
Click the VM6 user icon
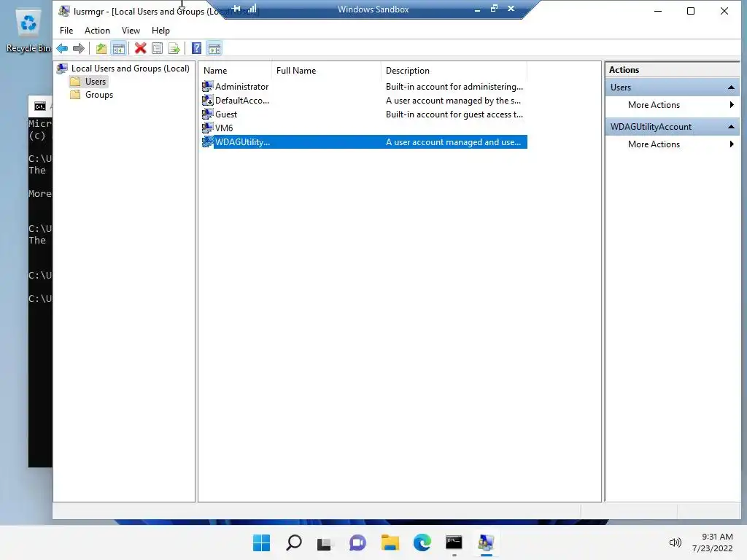click(207, 128)
